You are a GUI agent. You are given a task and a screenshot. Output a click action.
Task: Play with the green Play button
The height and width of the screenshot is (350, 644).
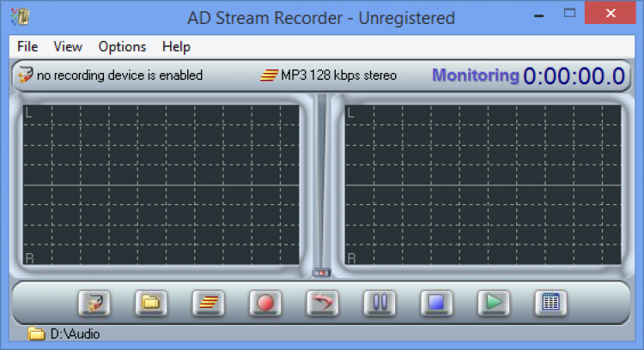point(494,303)
